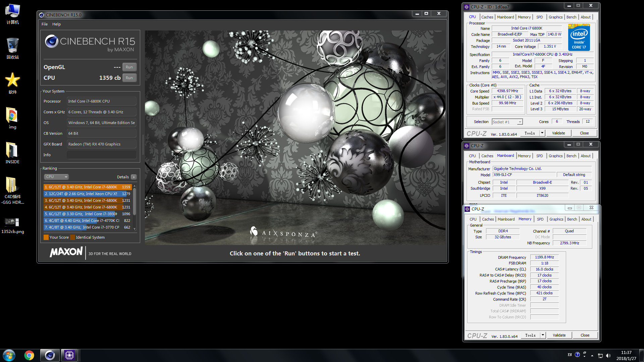Viewport: 644px width, 362px height.
Task: Open SPD tab in top CPU-Z window
Action: tap(539, 17)
